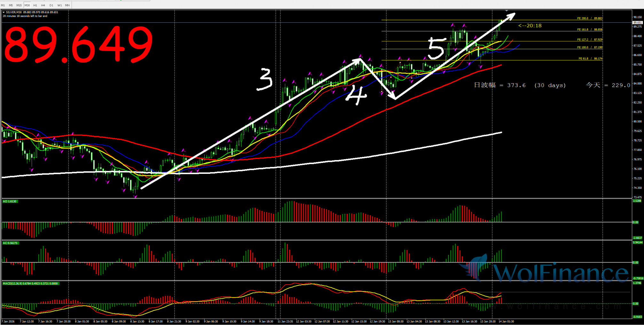Click the yellow 20:18 countdown text

point(530,26)
